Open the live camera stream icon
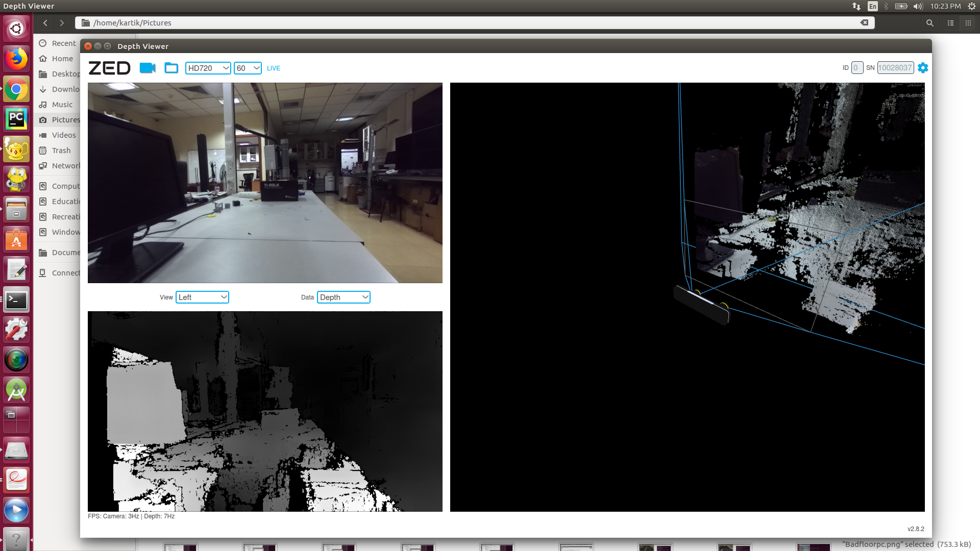The image size is (980, 551). (148, 68)
